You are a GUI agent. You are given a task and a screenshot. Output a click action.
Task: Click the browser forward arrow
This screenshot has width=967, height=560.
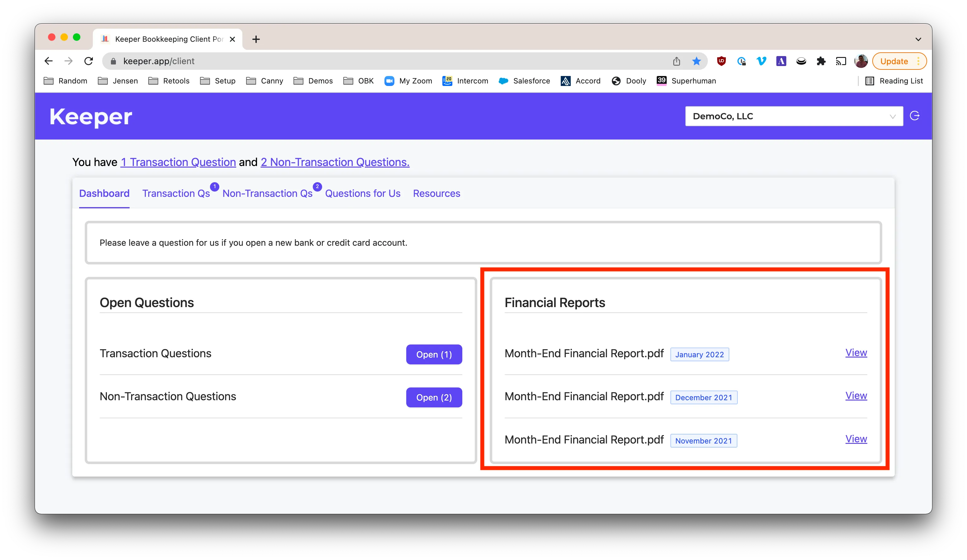click(x=68, y=61)
